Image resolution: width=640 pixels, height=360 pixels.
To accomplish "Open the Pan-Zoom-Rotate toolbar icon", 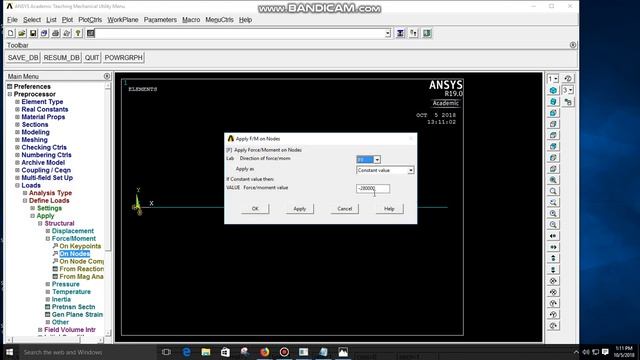I will (x=44, y=33).
